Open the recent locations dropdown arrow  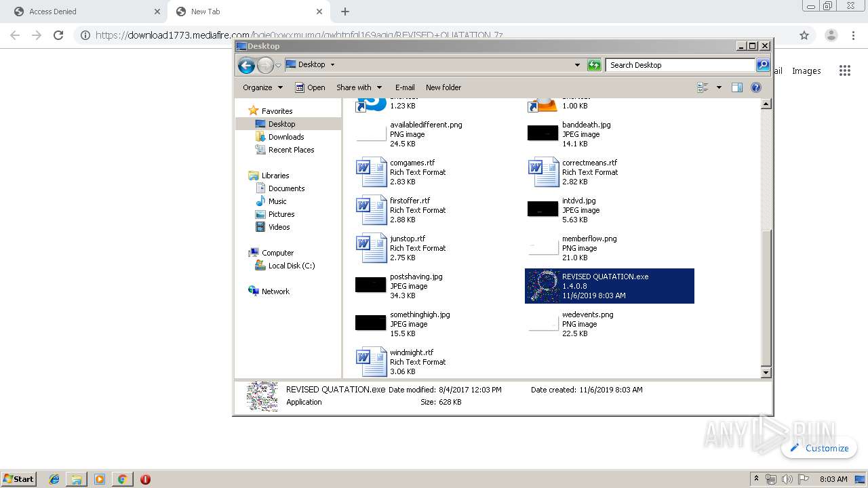(x=278, y=66)
